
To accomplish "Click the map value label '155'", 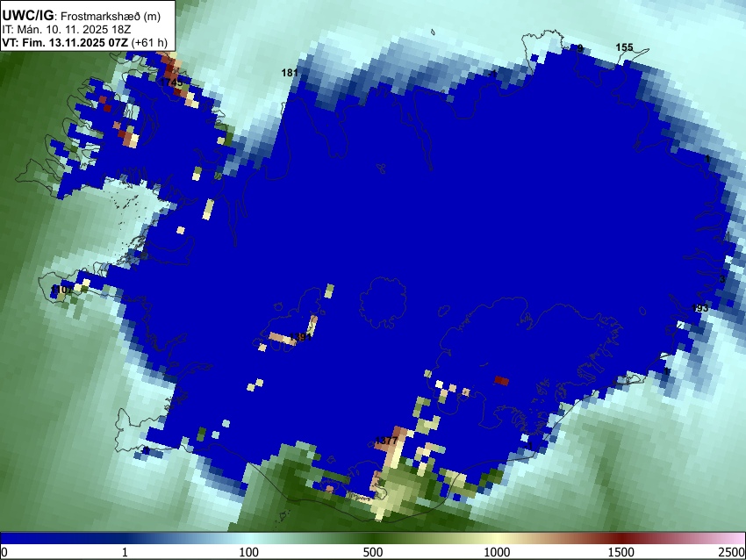I will point(624,47).
